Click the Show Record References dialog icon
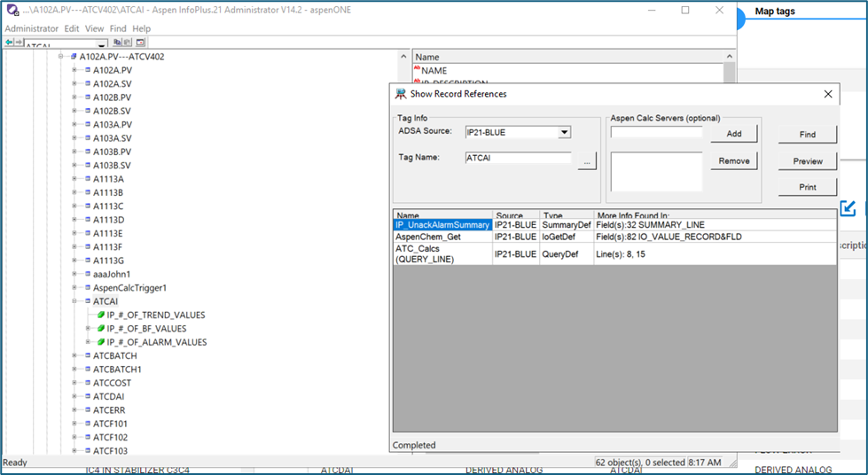This screenshot has width=868, height=475. coord(400,94)
